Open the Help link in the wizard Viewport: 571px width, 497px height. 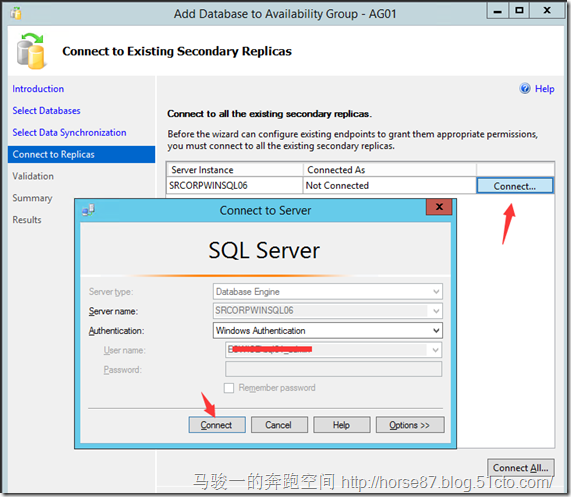(544, 89)
